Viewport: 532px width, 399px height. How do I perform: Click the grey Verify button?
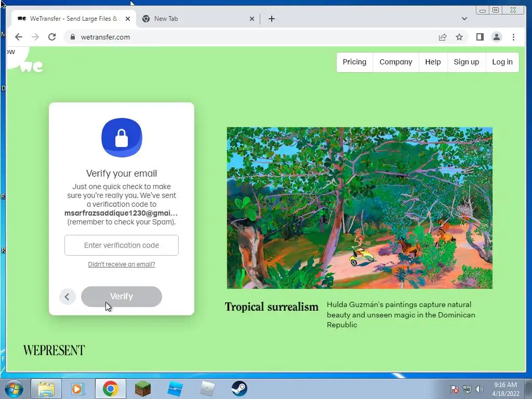[122, 296]
